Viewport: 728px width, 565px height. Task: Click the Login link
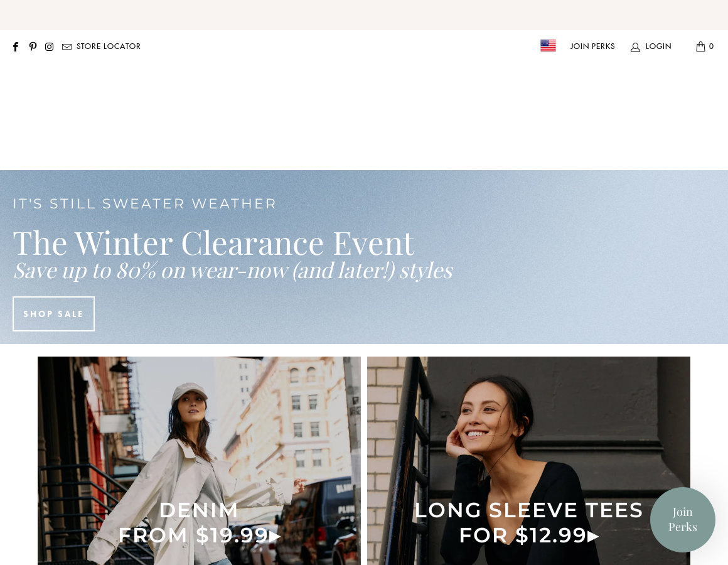point(658,46)
